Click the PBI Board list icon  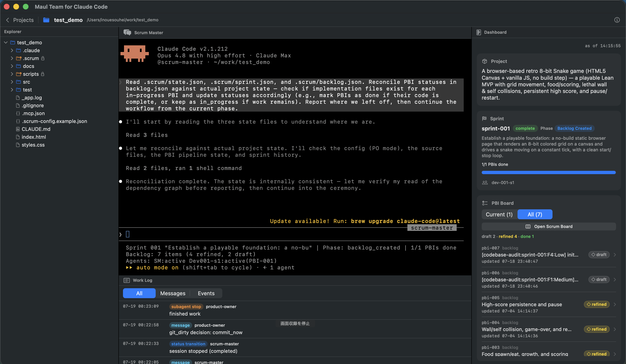(485, 203)
